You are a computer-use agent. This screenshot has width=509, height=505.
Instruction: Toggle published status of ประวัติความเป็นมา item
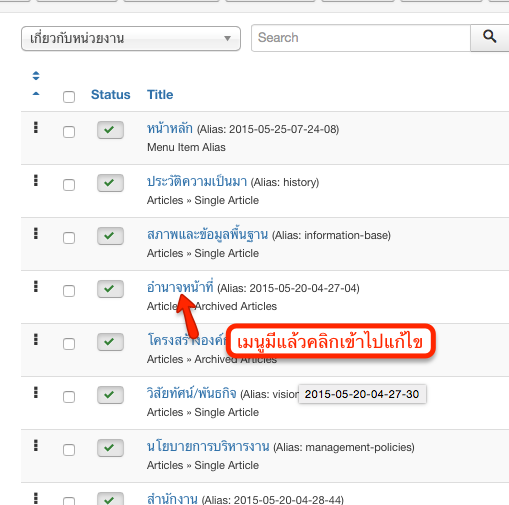110,183
